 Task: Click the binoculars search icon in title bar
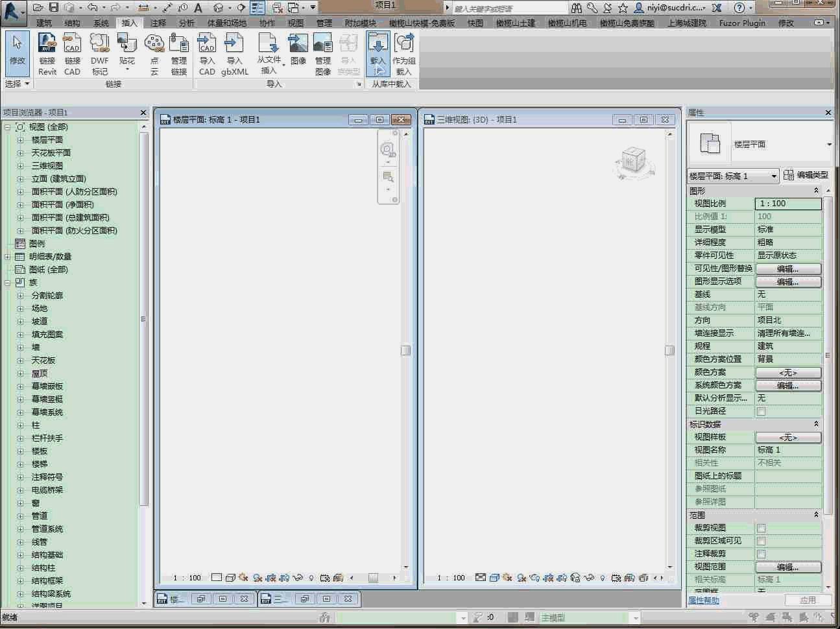click(x=577, y=7)
